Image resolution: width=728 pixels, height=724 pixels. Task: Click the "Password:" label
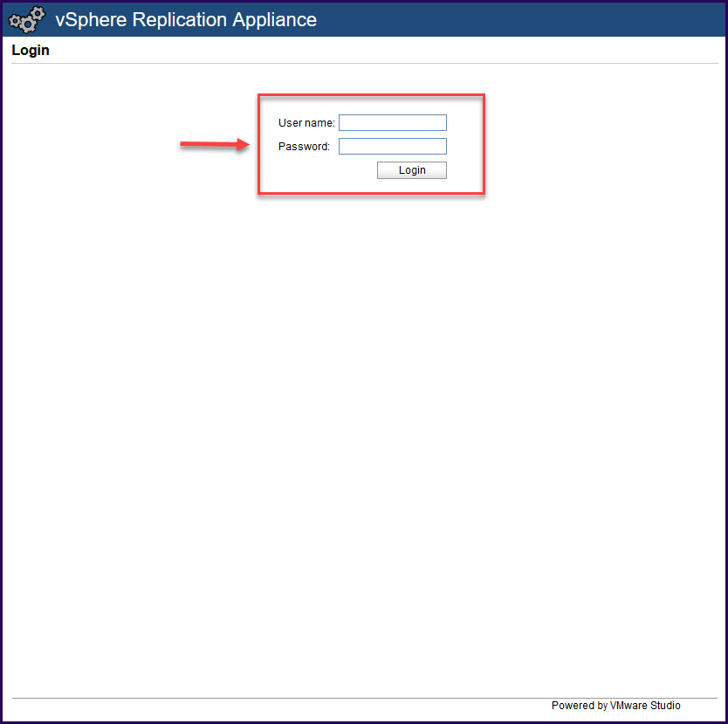pos(304,147)
